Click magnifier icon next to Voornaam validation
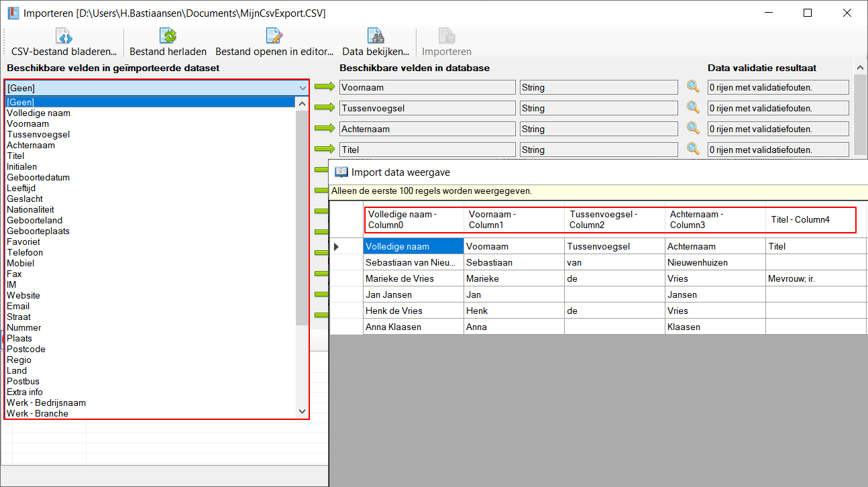Viewport: 868px width, 487px height. tap(693, 87)
